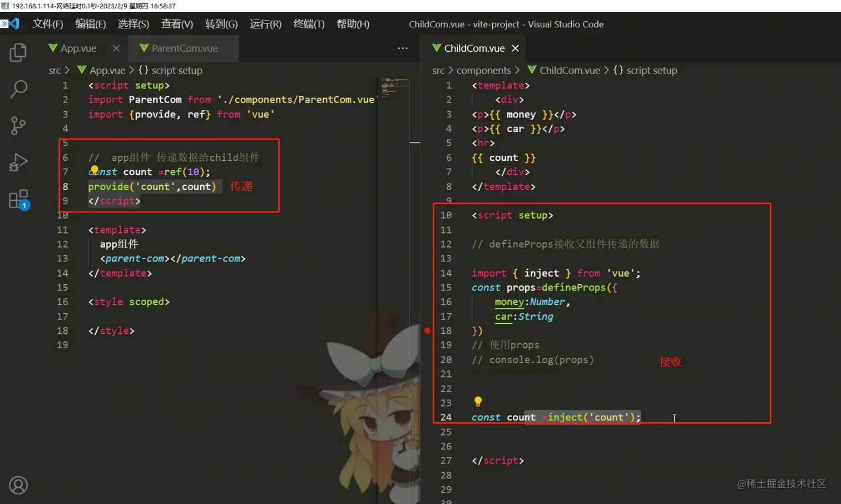
Task: Open the 运行(R) menu
Action: pos(266,24)
